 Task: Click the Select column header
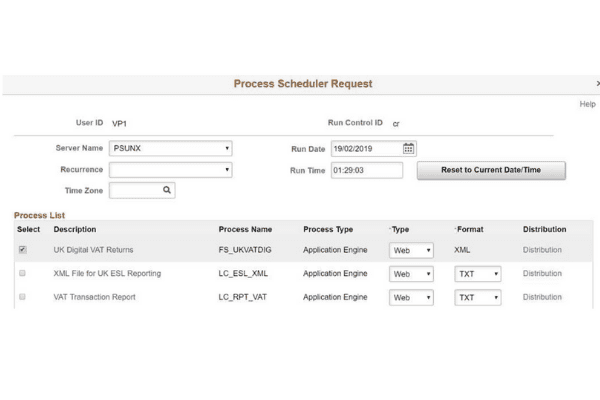tap(28, 229)
